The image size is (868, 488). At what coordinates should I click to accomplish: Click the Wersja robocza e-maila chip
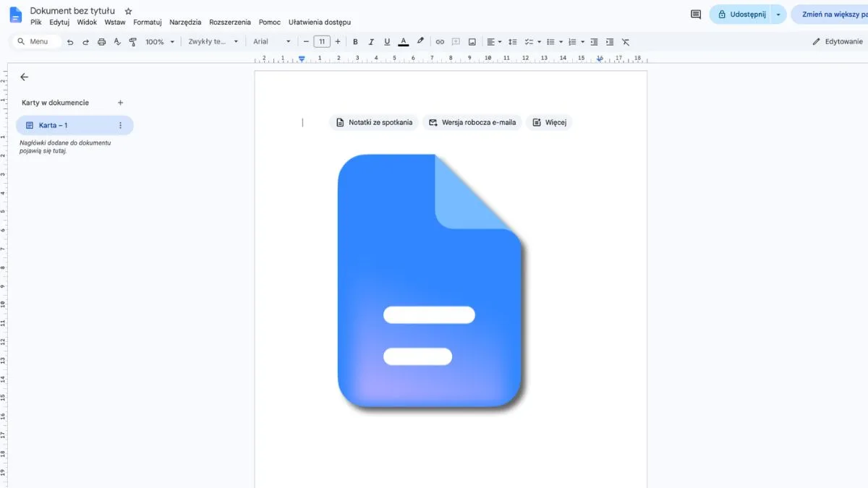[472, 122]
